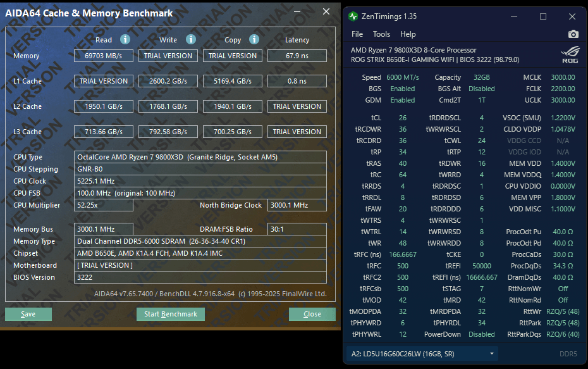Viewport: 588px width, 369px height.
Task: Click the BGS Alt Disabled value
Action: [x=482, y=89]
